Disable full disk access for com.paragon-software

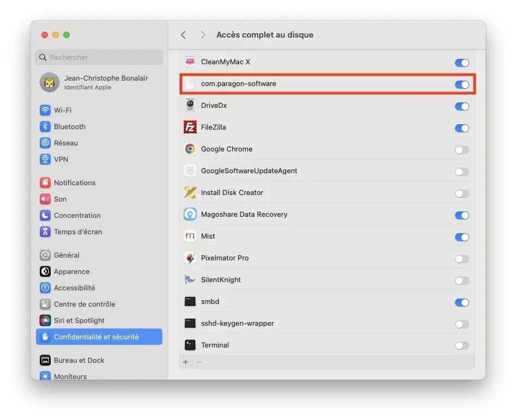pyautogui.click(x=462, y=84)
